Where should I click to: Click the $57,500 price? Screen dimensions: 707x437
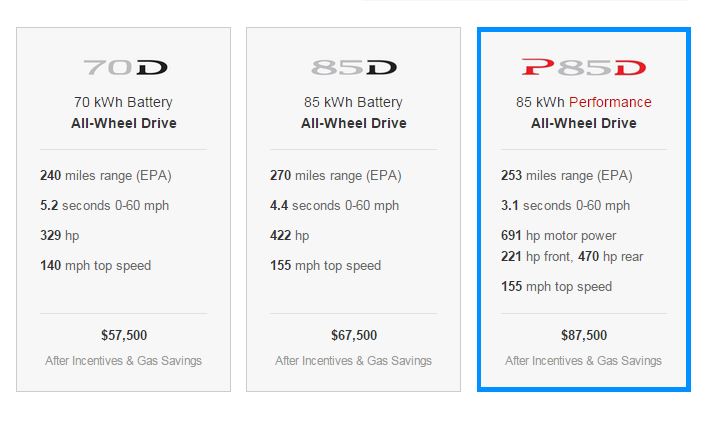[124, 335]
